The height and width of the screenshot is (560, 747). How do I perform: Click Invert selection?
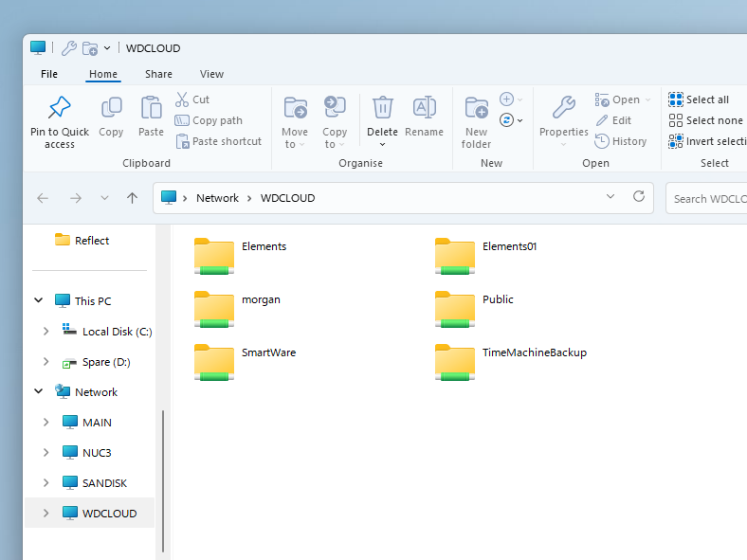707,141
